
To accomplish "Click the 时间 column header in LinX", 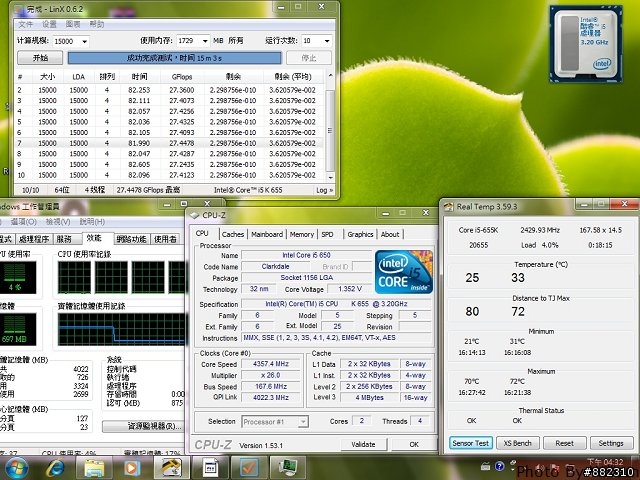I will [139, 77].
